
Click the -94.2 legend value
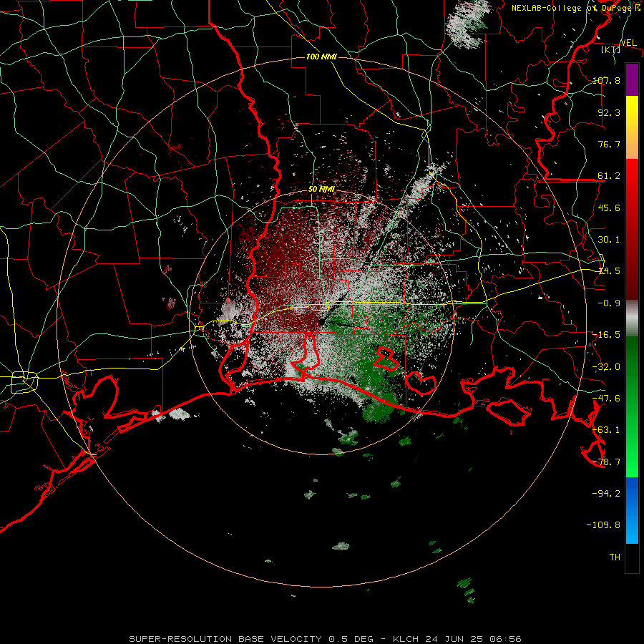click(x=606, y=493)
